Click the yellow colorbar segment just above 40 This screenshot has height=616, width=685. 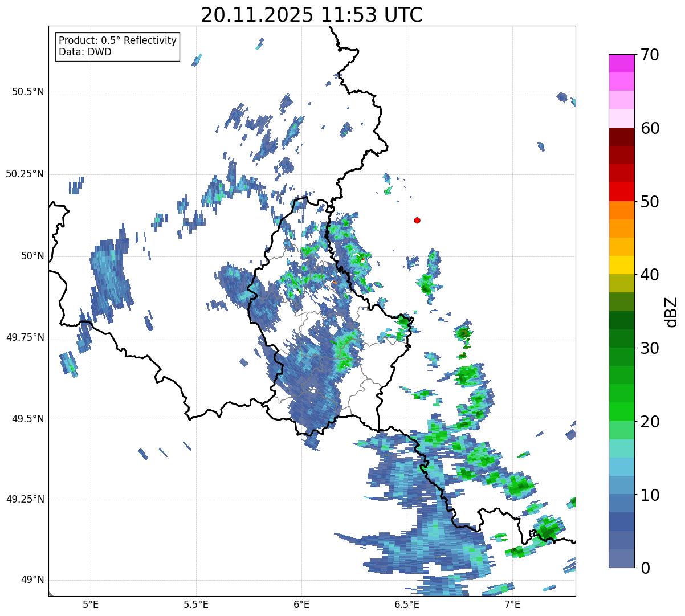(x=621, y=265)
